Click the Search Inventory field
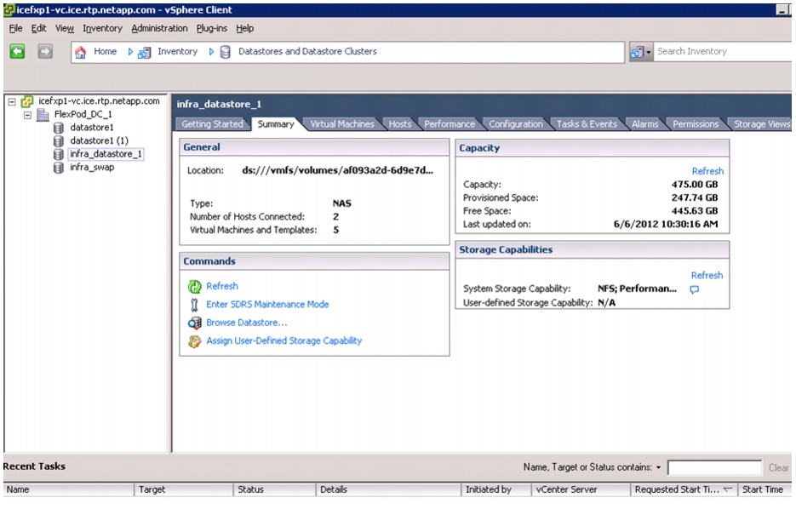Viewport: 796px width, 532px height. pyautogui.click(x=723, y=52)
